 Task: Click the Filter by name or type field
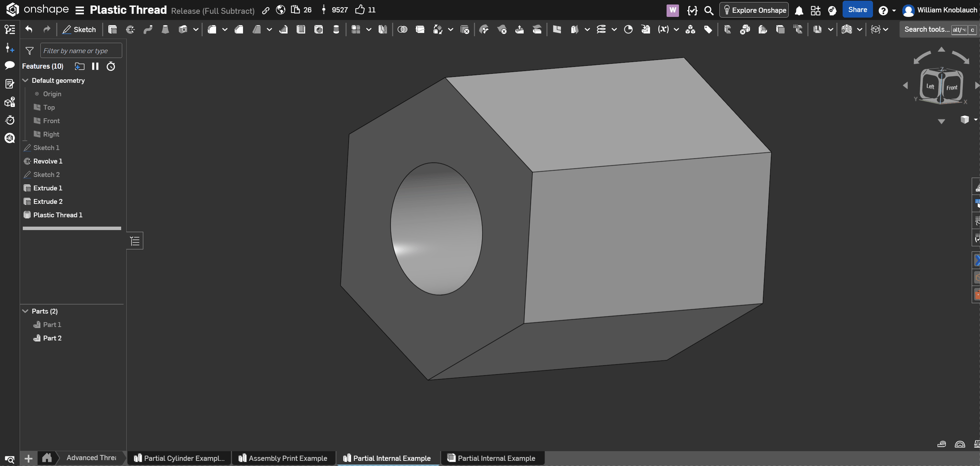(81, 51)
